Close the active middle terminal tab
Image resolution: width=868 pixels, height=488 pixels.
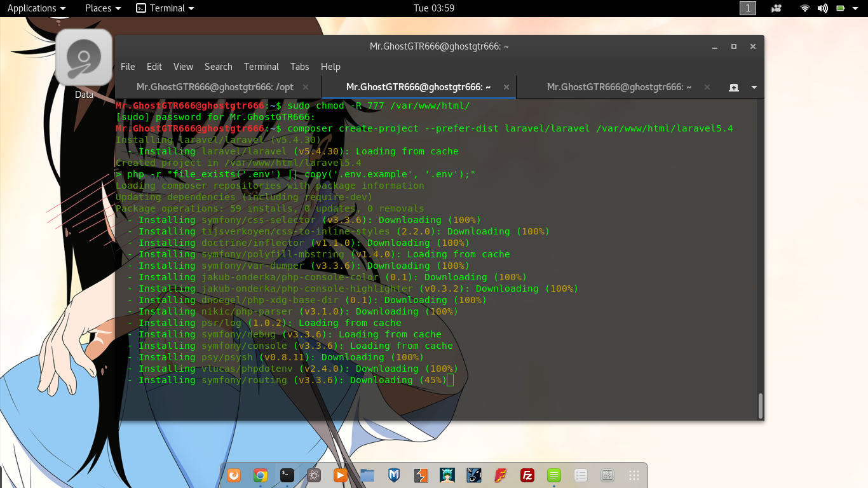tap(506, 87)
